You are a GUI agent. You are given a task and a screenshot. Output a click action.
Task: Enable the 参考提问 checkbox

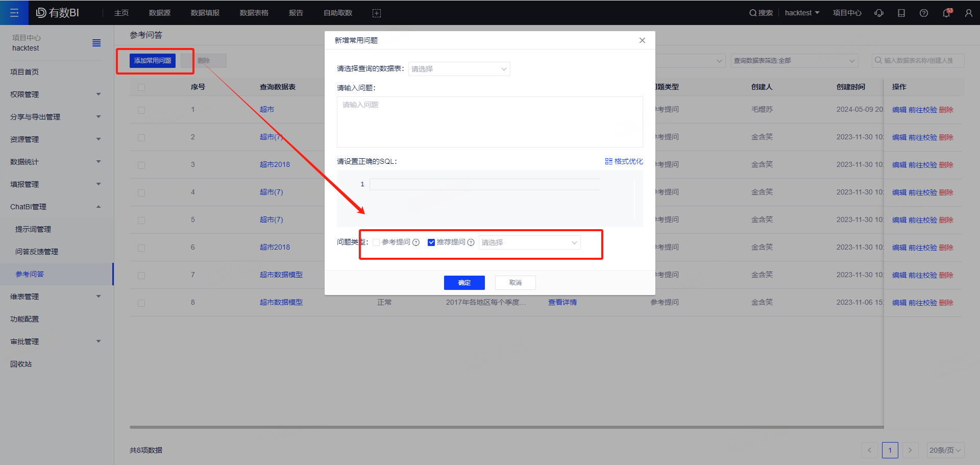point(376,242)
